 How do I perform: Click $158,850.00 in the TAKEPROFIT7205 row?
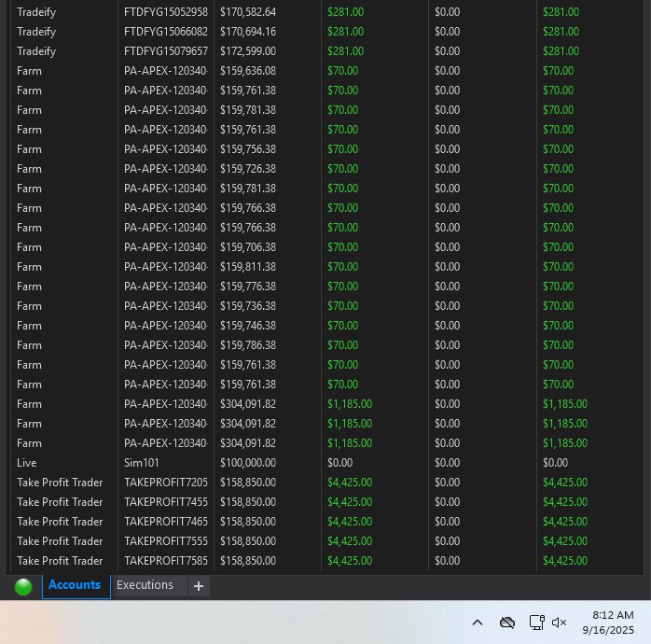(248, 483)
